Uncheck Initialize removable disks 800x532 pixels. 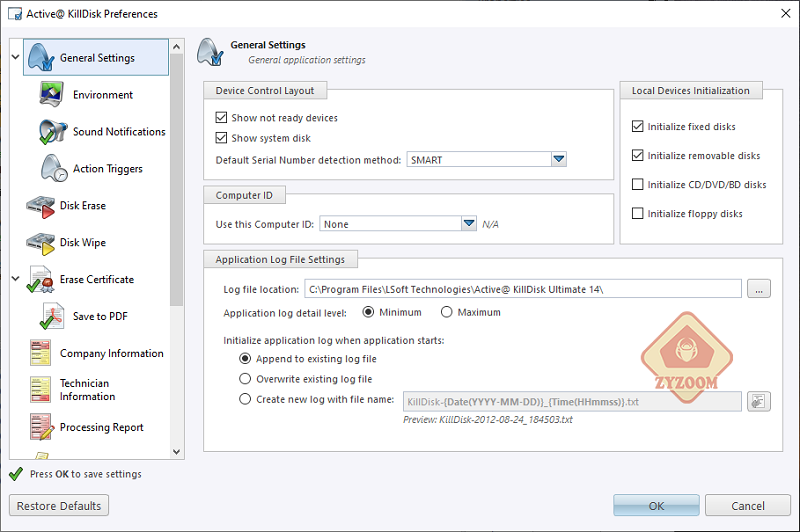click(x=637, y=155)
